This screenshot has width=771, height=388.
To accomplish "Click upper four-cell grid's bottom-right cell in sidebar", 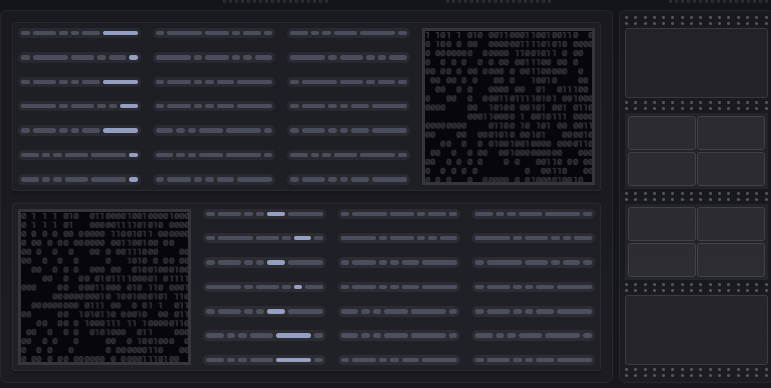I will coord(731,169).
